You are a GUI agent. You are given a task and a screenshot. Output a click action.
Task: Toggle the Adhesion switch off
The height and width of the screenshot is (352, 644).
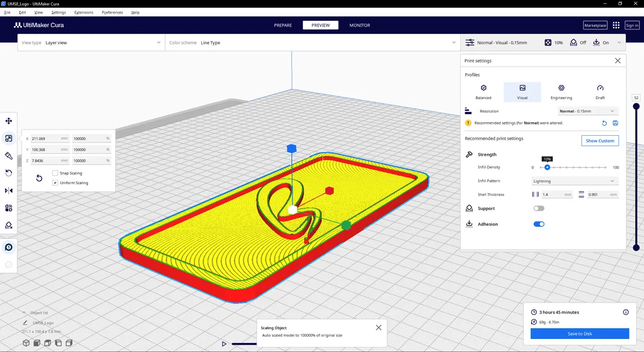pos(539,224)
